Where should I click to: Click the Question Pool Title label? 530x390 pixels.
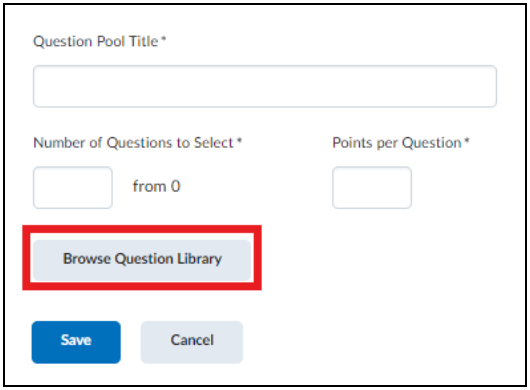tap(95, 42)
